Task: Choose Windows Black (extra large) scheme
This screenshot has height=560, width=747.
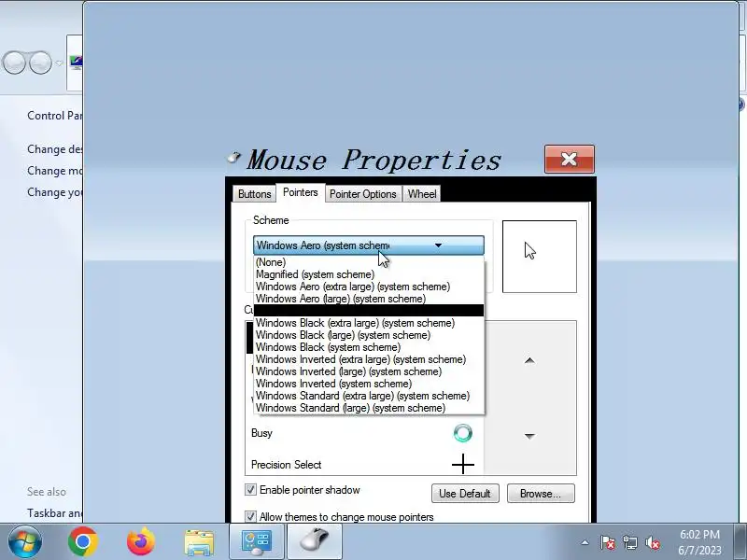Action: click(369, 323)
